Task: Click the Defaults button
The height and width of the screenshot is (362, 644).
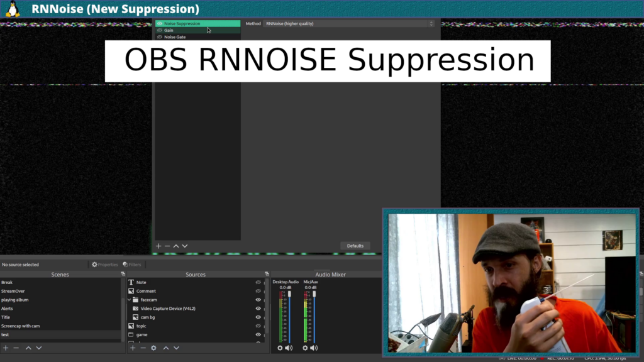Action: tap(355, 246)
